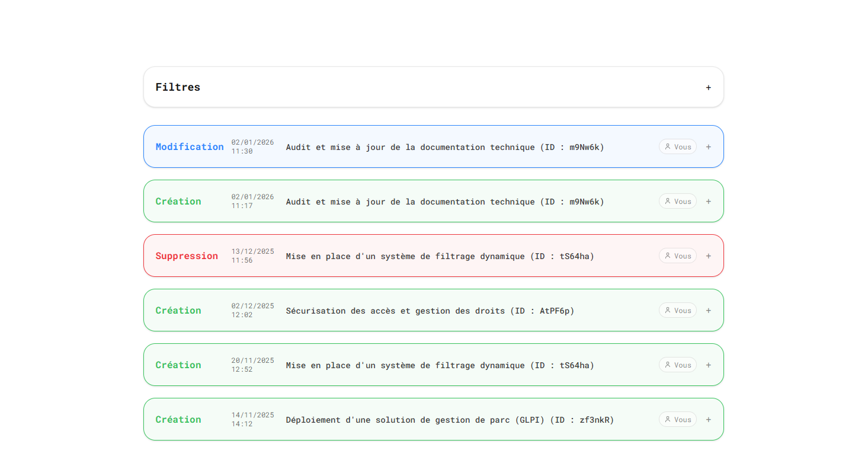Click the Sécurisation des accès entry description
The width and height of the screenshot is (868, 450).
pyautogui.click(x=430, y=310)
